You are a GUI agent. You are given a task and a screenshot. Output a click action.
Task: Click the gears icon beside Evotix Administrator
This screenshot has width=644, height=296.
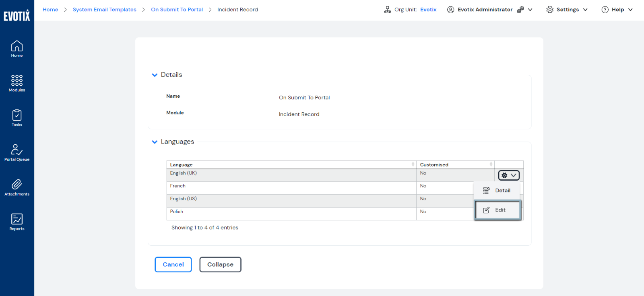(x=520, y=10)
